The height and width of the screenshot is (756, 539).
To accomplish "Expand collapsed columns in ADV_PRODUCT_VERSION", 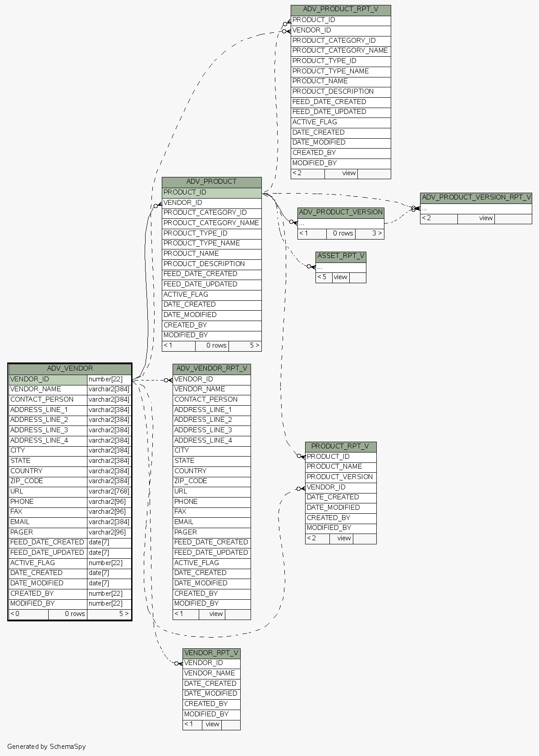I will point(341,223).
